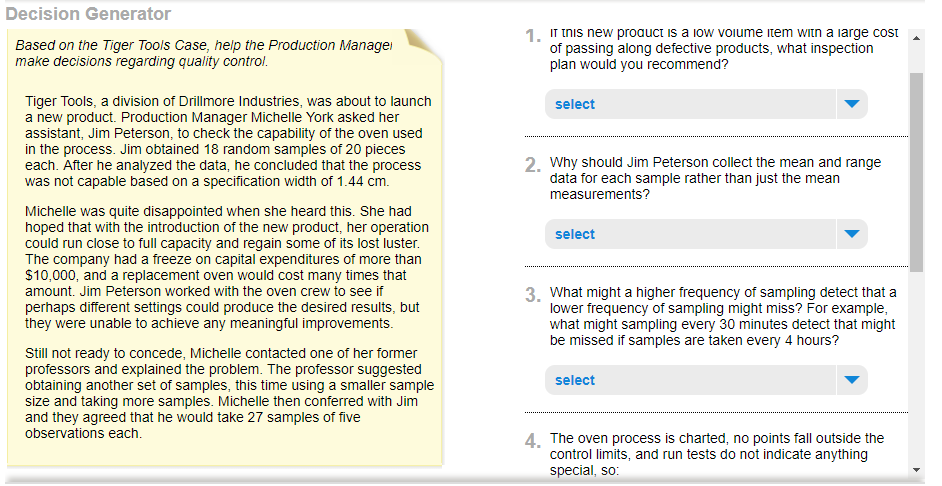
Task: Click the empty scrollbar track below the thumb
Action: coord(916,368)
